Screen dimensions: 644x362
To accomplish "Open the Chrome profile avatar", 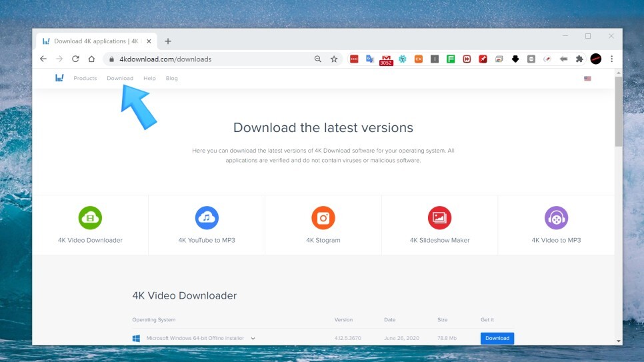I will coord(596,59).
